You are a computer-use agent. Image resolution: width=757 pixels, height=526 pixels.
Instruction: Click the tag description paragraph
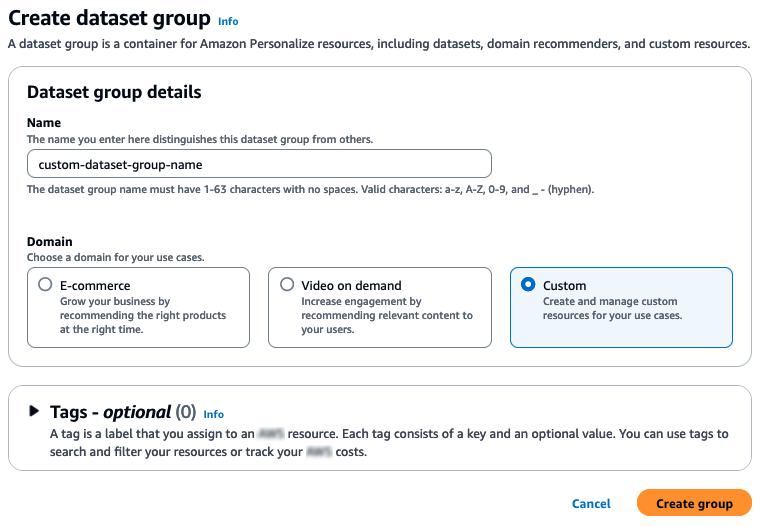tap(389, 442)
